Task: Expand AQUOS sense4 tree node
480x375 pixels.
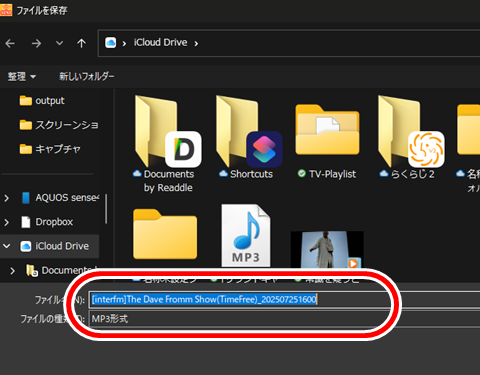Action: (6, 198)
